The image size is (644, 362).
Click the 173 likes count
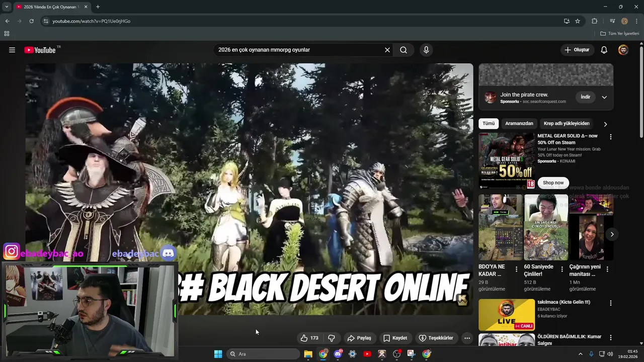coord(314,338)
